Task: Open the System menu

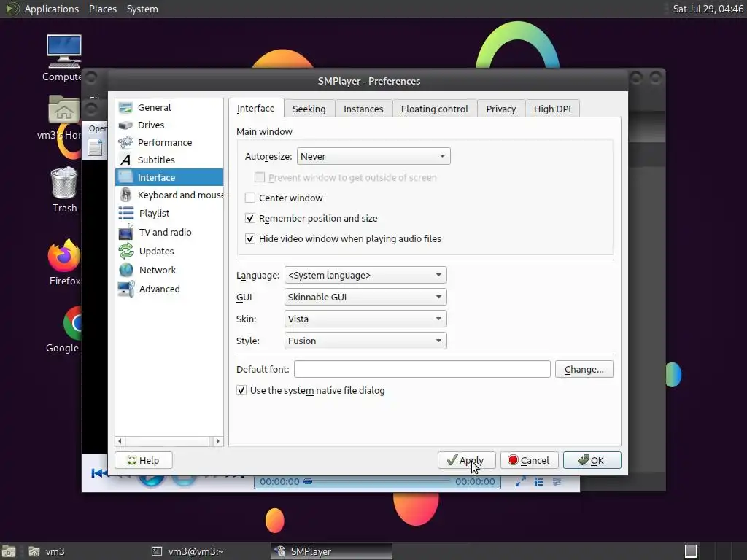Action: coord(142,9)
